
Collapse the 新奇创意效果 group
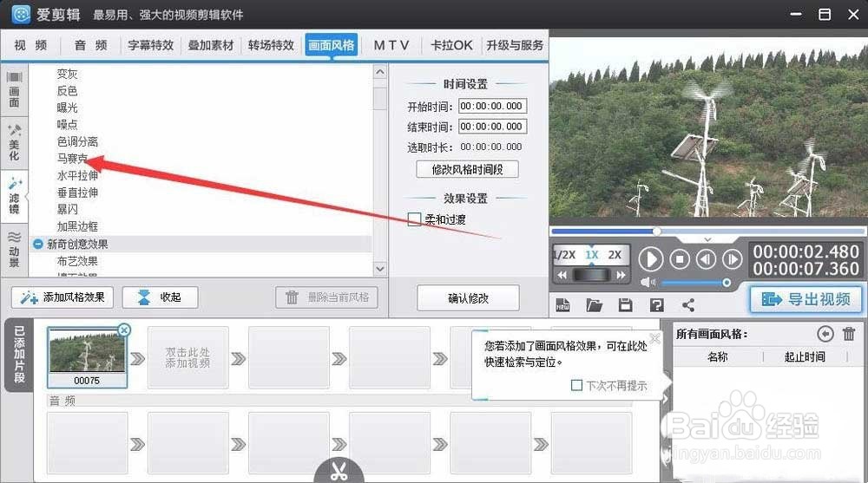pyautogui.click(x=37, y=244)
